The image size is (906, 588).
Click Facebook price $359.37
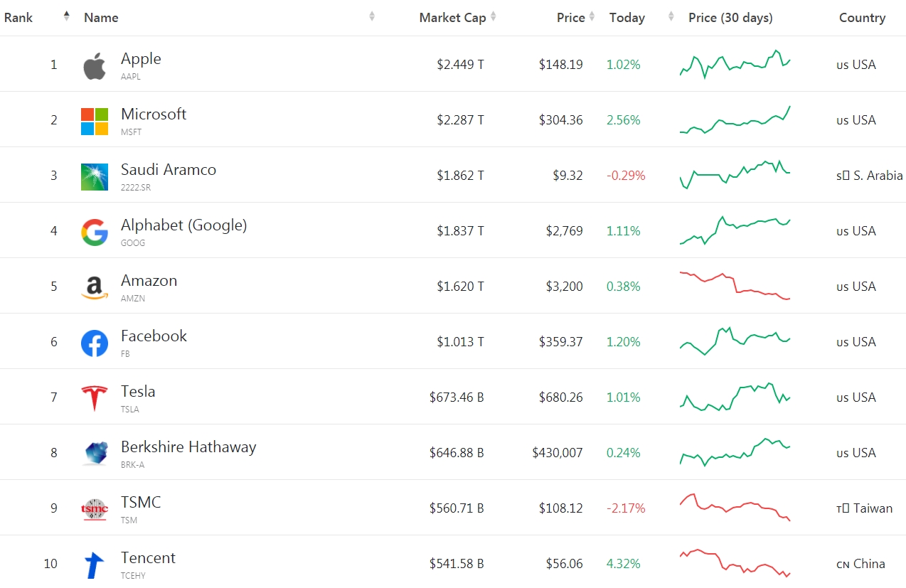click(561, 342)
